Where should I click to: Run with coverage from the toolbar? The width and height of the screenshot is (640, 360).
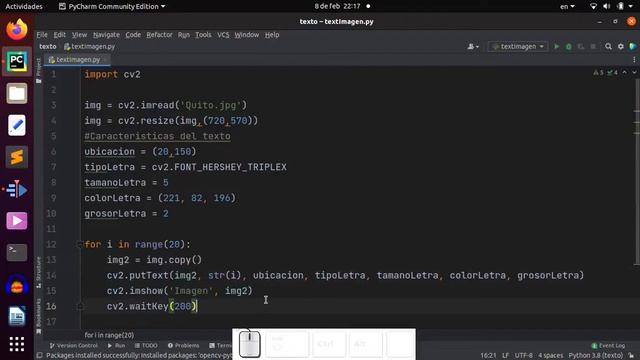pyautogui.click(x=581, y=47)
